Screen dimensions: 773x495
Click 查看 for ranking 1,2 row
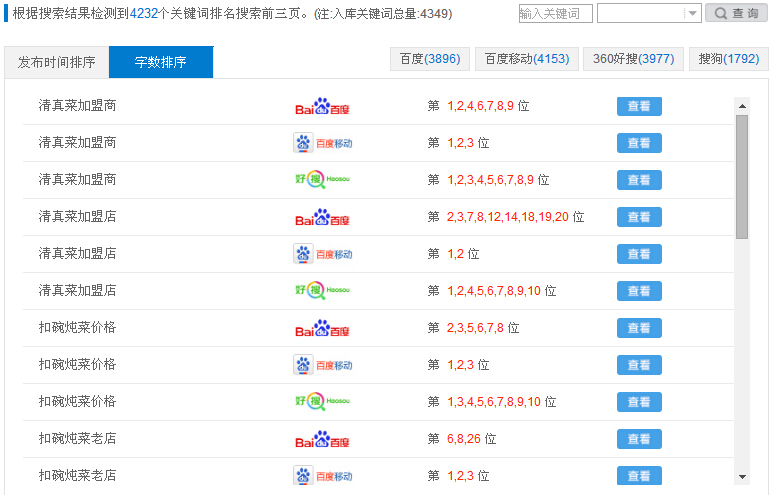click(x=639, y=254)
